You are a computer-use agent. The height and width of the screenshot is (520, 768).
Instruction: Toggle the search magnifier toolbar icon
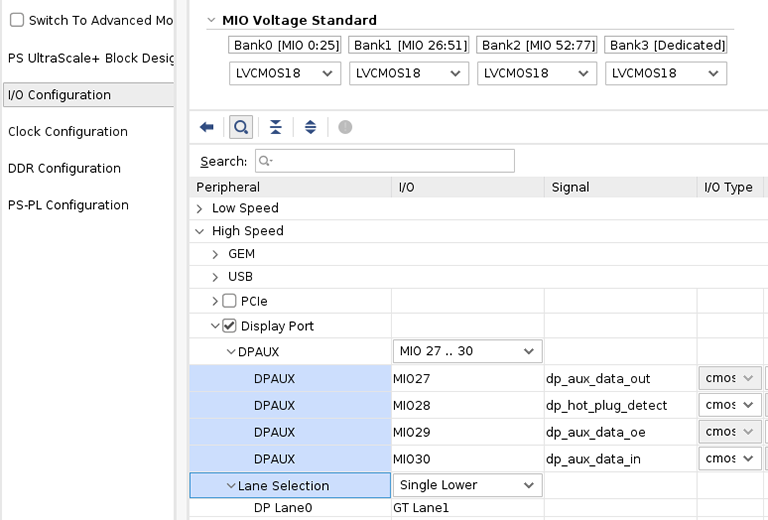(241, 127)
